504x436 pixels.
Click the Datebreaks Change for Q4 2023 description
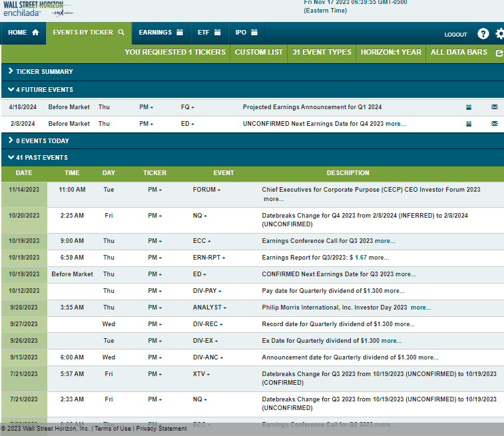365,220
